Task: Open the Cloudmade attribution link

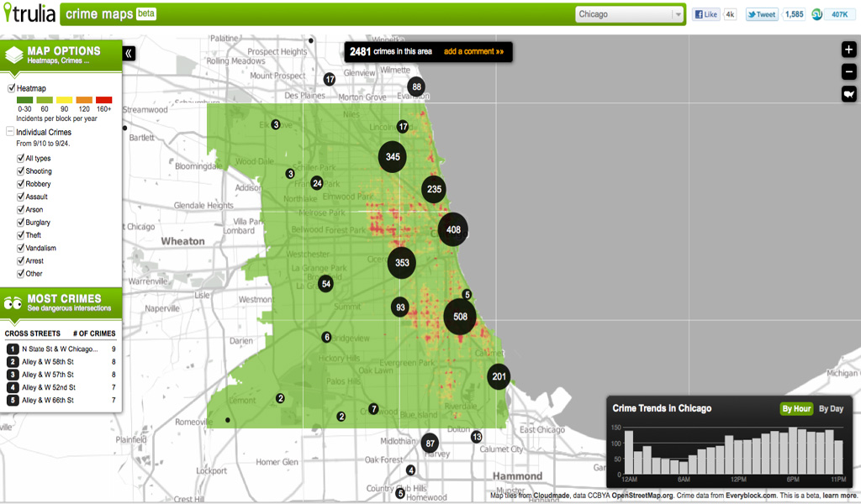Action: (x=552, y=496)
